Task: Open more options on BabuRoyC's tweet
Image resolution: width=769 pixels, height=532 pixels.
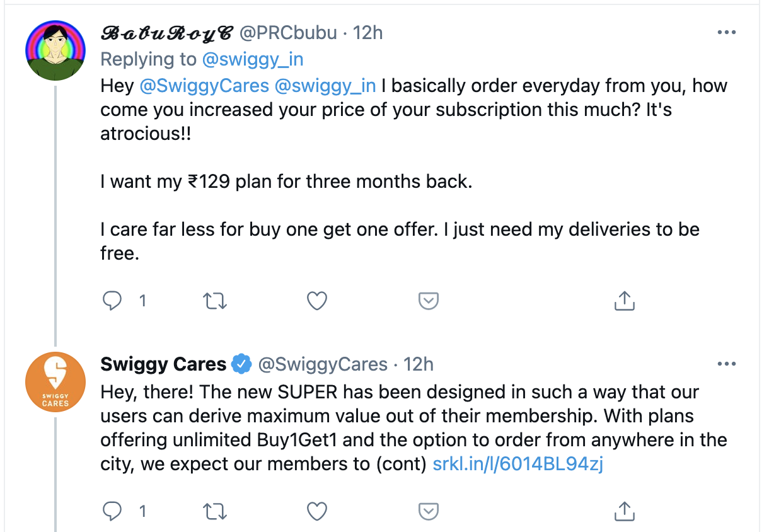Action: (727, 32)
